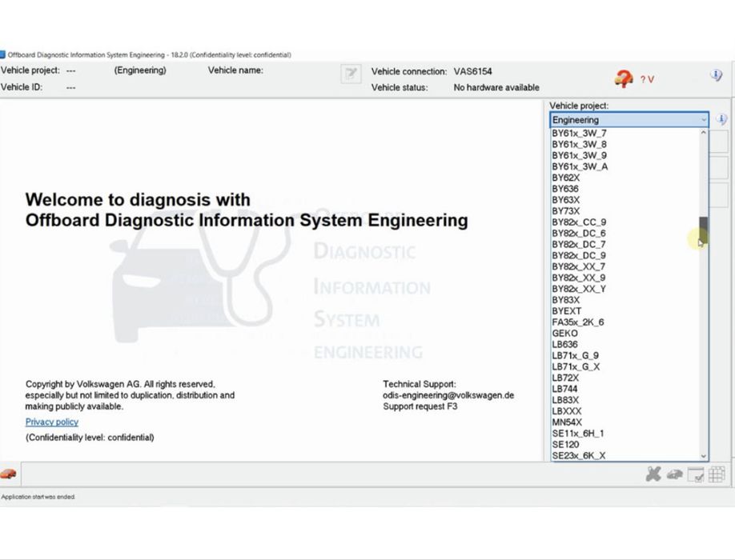
Task: Click the odis-engineering@volkswagen.de support email
Action: (x=448, y=396)
